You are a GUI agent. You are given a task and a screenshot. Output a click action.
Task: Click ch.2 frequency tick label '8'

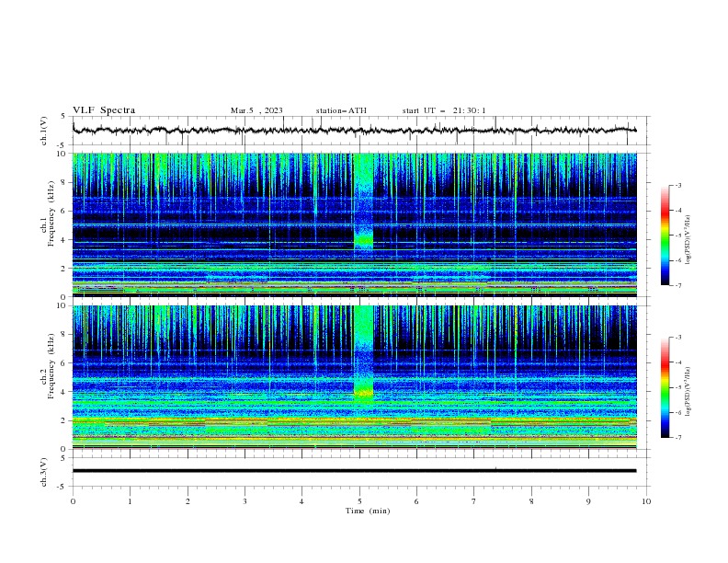[65, 335]
